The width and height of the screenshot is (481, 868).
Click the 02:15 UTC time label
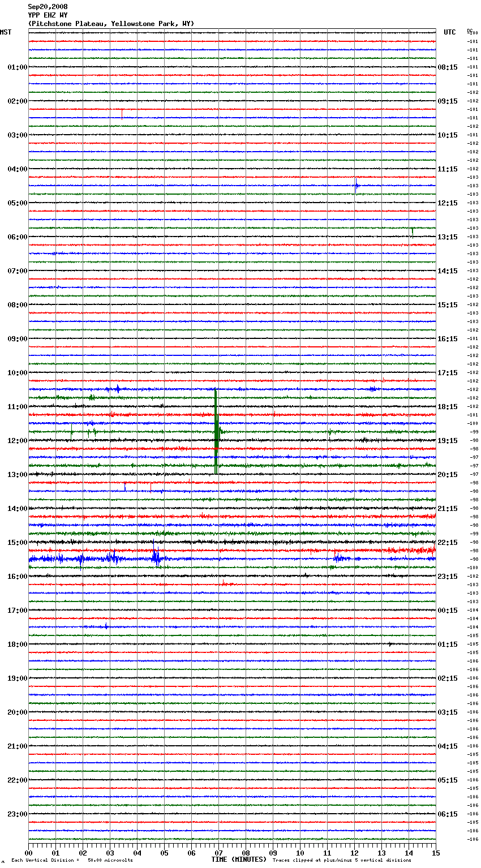[x=448, y=678]
